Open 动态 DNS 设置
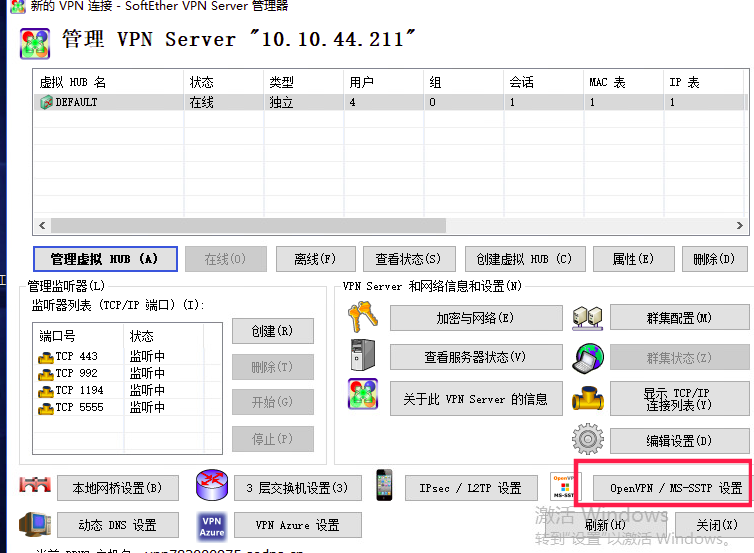The width and height of the screenshot is (754, 553). tap(118, 525)
